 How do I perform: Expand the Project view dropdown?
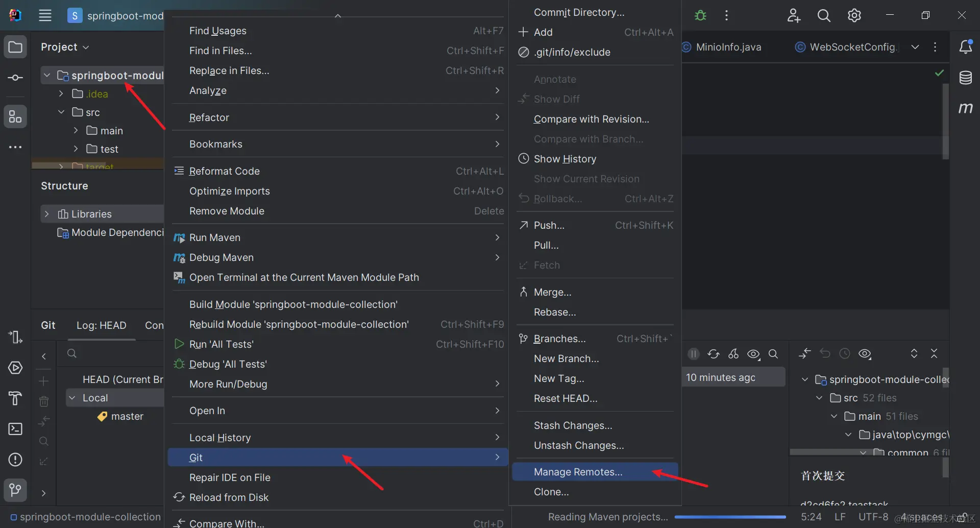coord(65,47)
